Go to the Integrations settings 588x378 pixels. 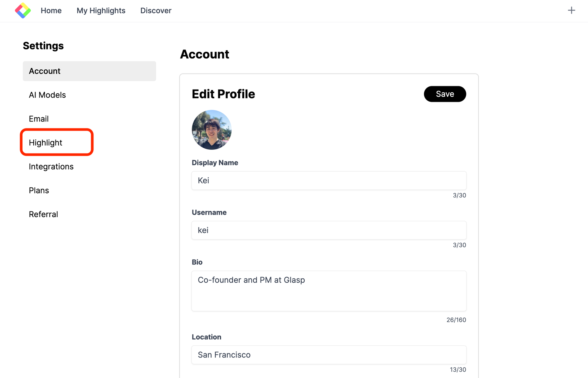pos(51,166)
